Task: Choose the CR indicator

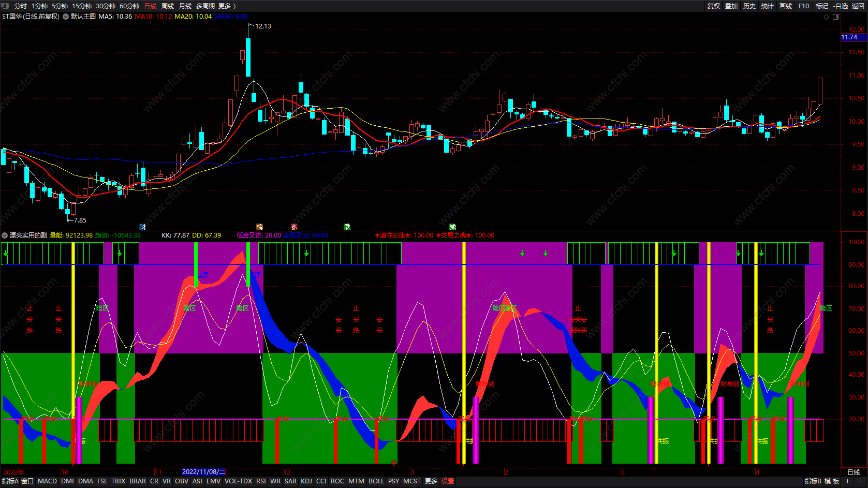Action: coord(154,481)
